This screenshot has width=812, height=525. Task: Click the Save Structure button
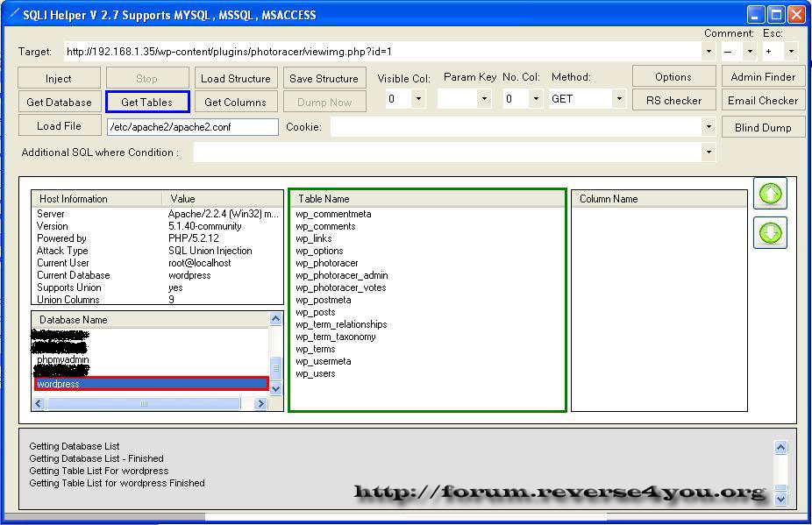[324, 78]
